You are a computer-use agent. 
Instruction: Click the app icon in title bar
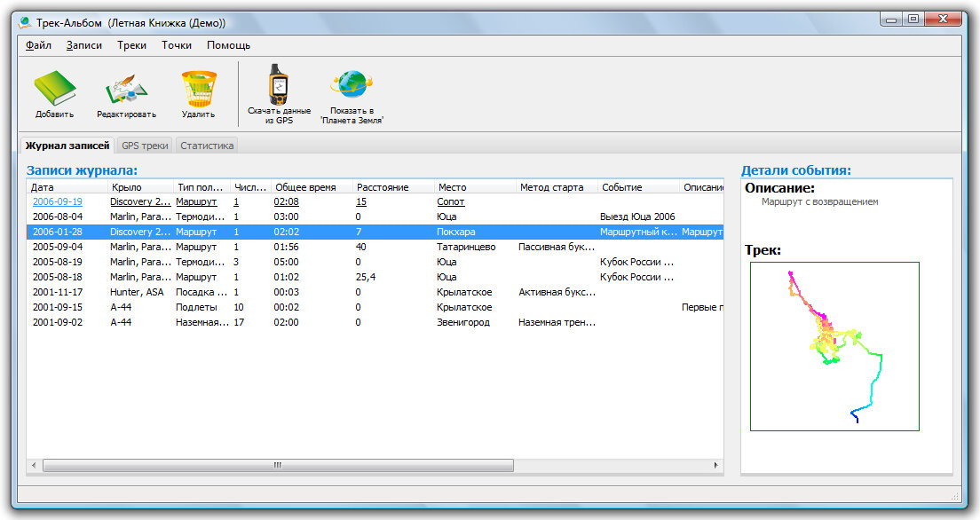(x=24, y=21)
